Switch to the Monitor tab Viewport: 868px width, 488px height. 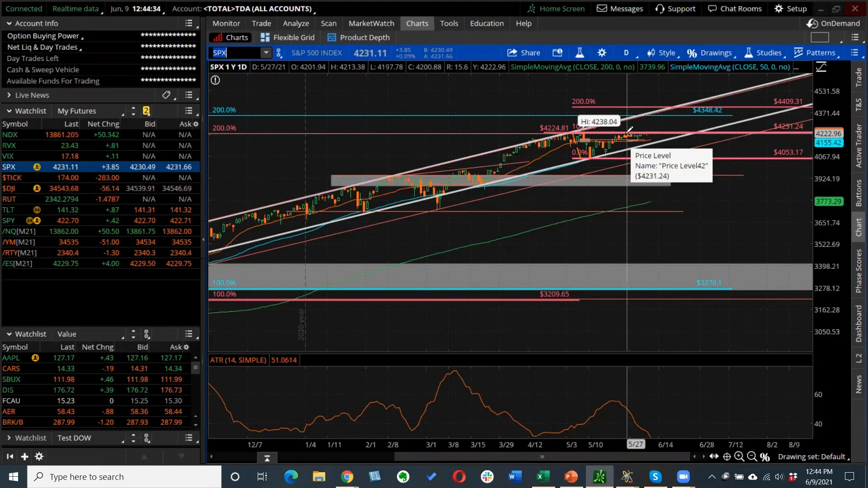(x=226, y=23)
